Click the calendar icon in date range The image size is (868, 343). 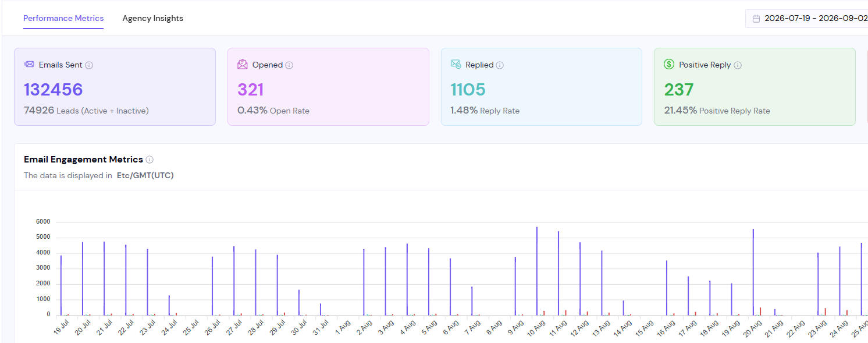756,19
